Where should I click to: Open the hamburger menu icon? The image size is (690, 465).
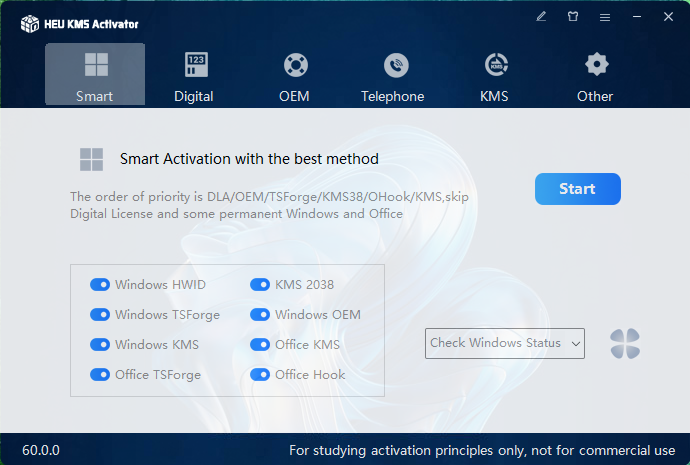tap(605, 17)
